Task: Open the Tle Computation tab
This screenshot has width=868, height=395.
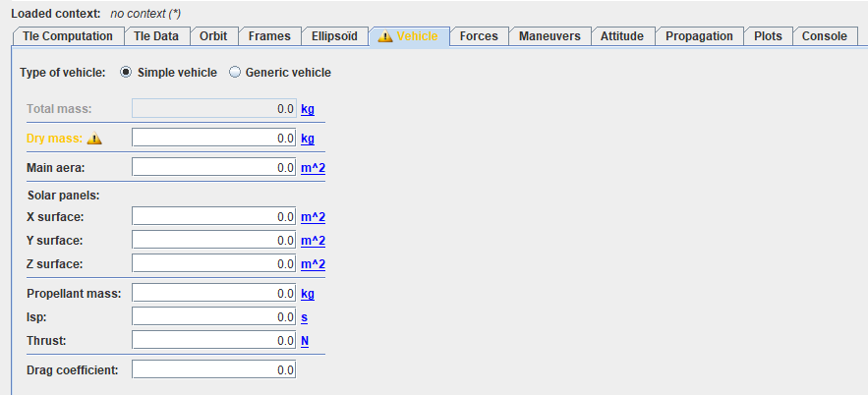Action: [67, 36]
